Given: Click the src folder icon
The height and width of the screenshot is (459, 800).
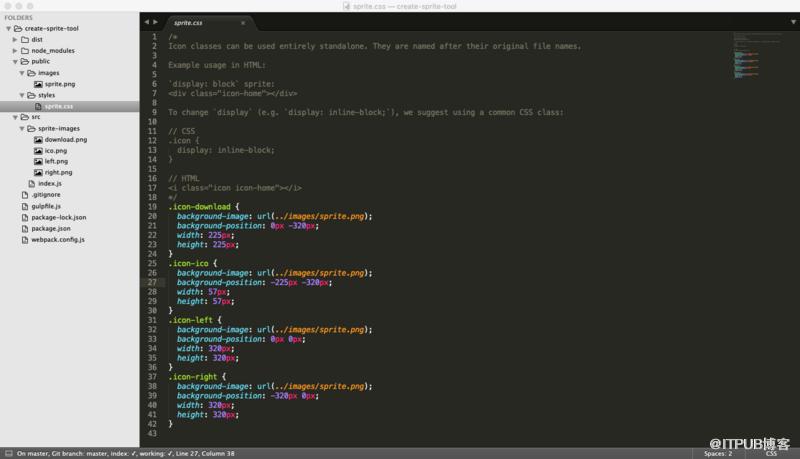Looking at the screenshot, I should (x=24, y=117).
